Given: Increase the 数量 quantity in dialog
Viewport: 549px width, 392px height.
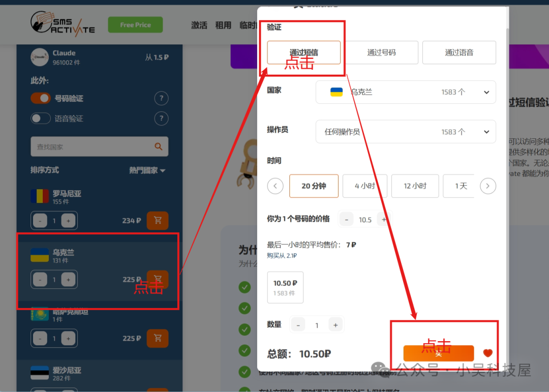Looking at the screenshot, I should 335,325.
